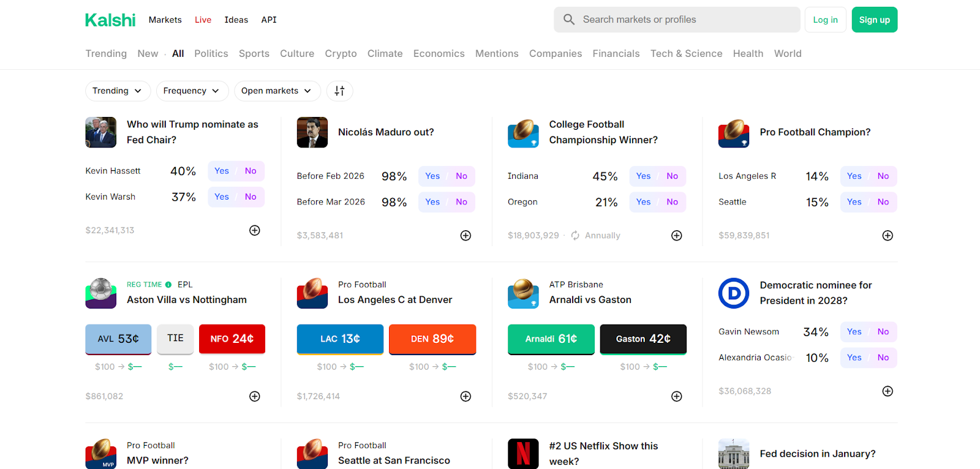Viewport: 980px width, 469px height.
Task: Open the Pro Football Champion? market title
Action: point(815,132)
